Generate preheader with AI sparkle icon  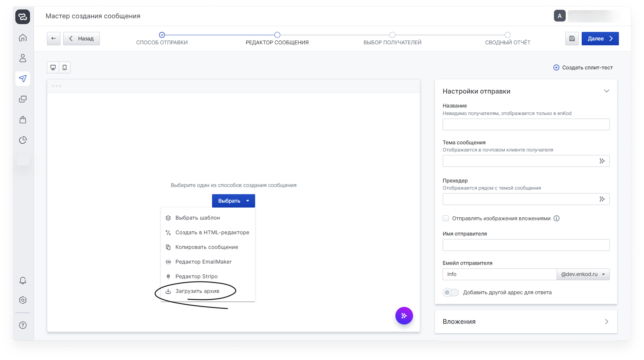click(602, 199)
